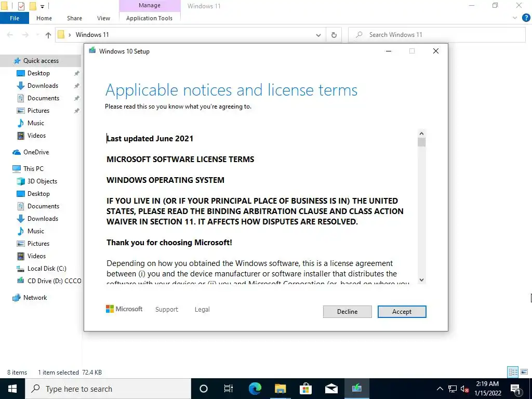
Task: Open CD Drive (D:) in navigation pane
Action: click(x=54, y=281)
